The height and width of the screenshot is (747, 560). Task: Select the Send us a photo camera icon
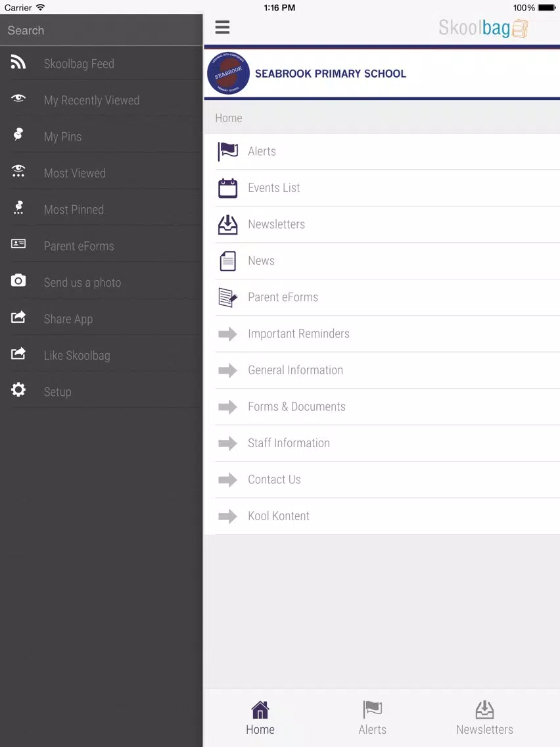18,280
